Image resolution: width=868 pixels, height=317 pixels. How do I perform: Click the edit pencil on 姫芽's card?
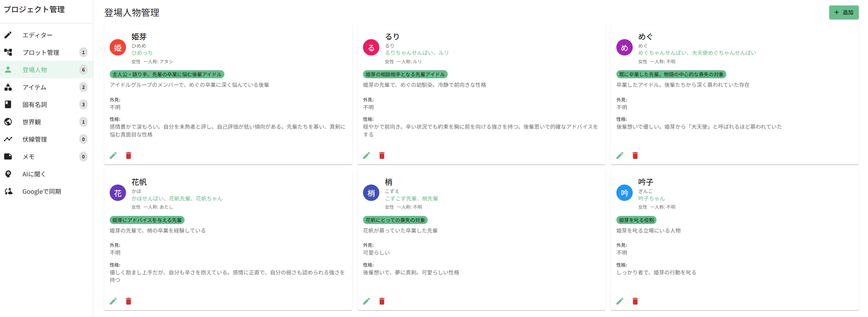click(x=113, y=156)
